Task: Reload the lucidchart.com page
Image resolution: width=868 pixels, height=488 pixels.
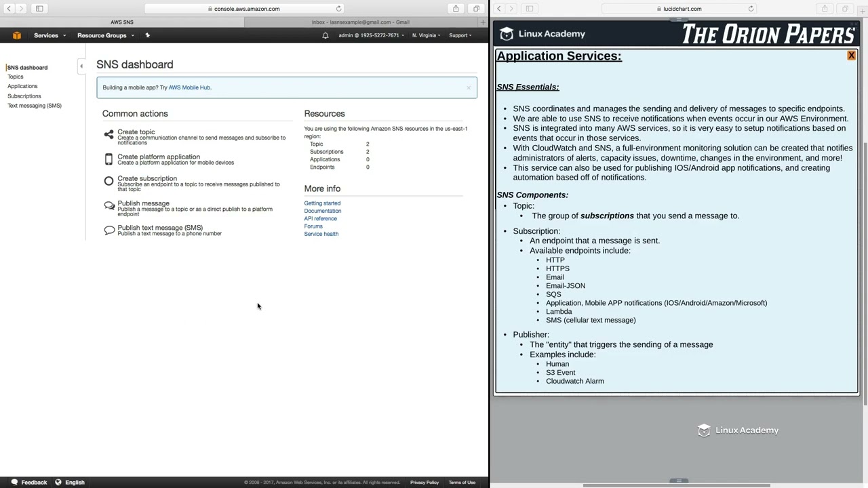Action: (751, 9)
